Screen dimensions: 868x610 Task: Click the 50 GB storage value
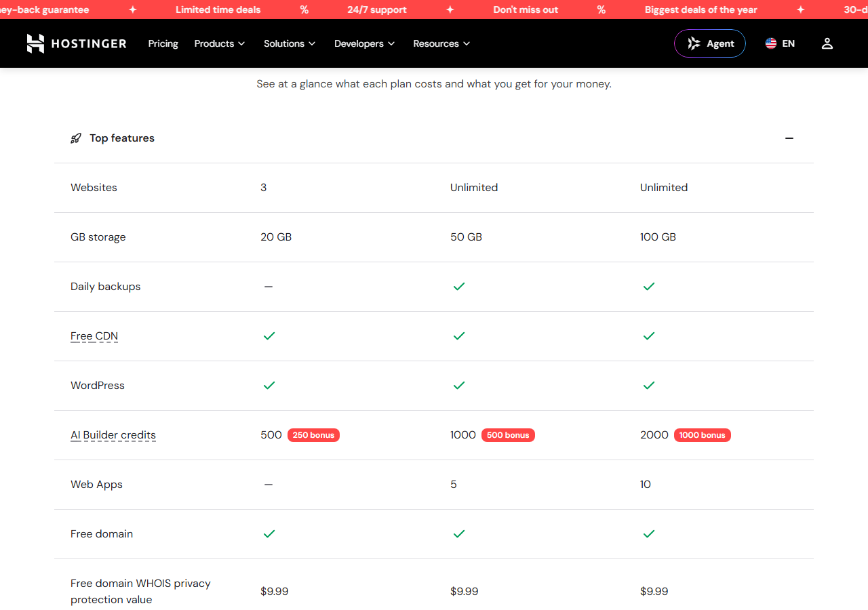coord(466,237)
